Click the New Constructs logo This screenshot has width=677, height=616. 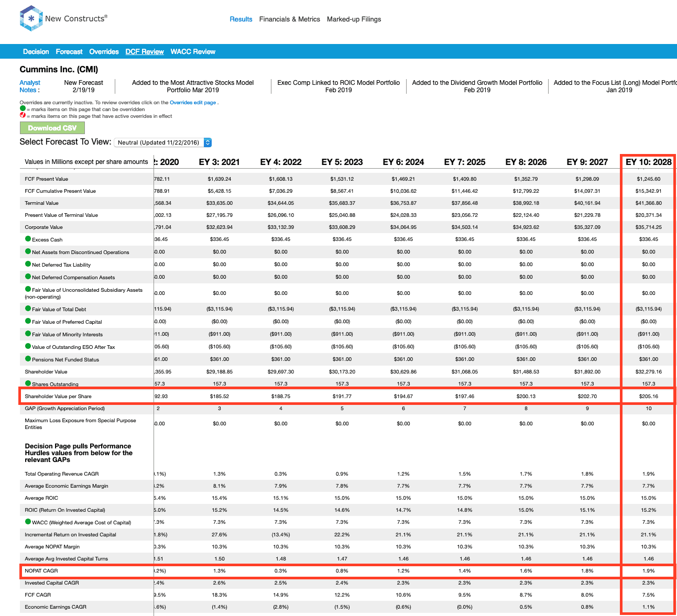tap(63, 18)
